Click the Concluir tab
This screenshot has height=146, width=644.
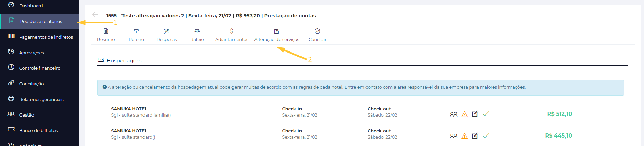coord(317,35)
